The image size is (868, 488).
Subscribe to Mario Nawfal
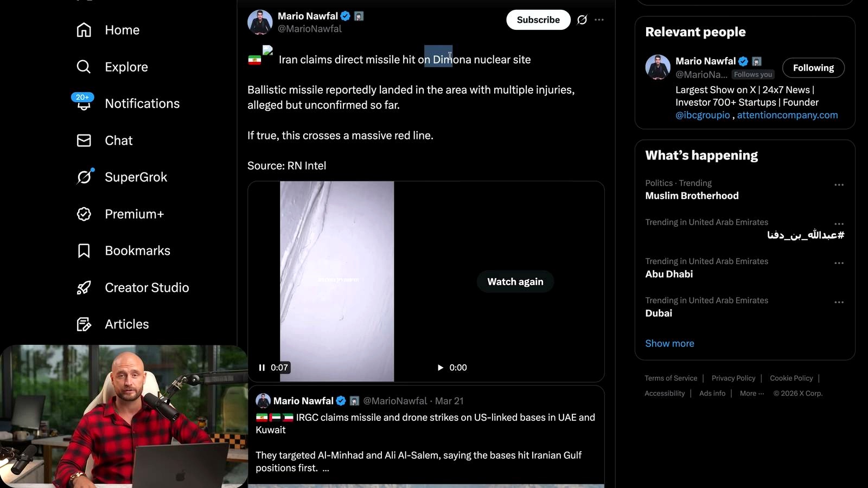(538, 20)
